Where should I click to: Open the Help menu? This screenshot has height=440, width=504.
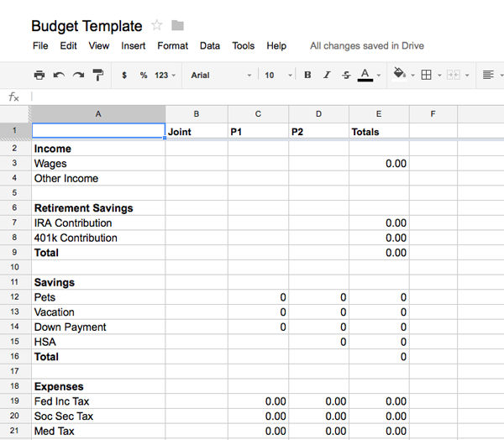(276, 46)
